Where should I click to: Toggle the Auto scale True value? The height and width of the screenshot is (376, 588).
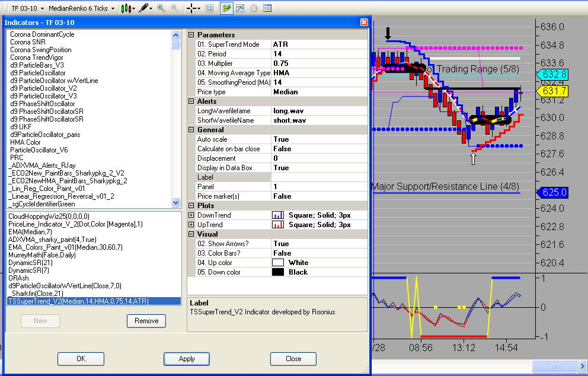click(319, 139)
